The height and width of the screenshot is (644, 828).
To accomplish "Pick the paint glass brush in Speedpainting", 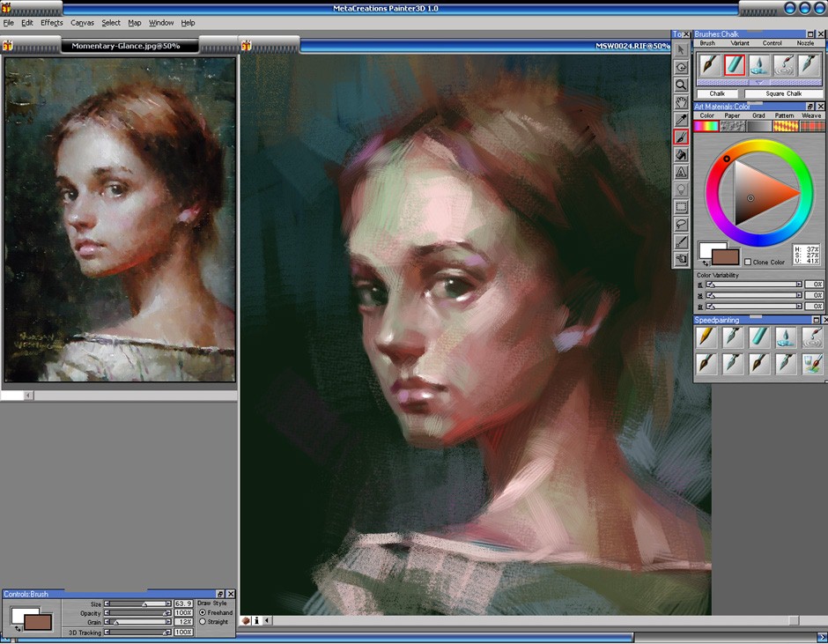I will 812,364.
